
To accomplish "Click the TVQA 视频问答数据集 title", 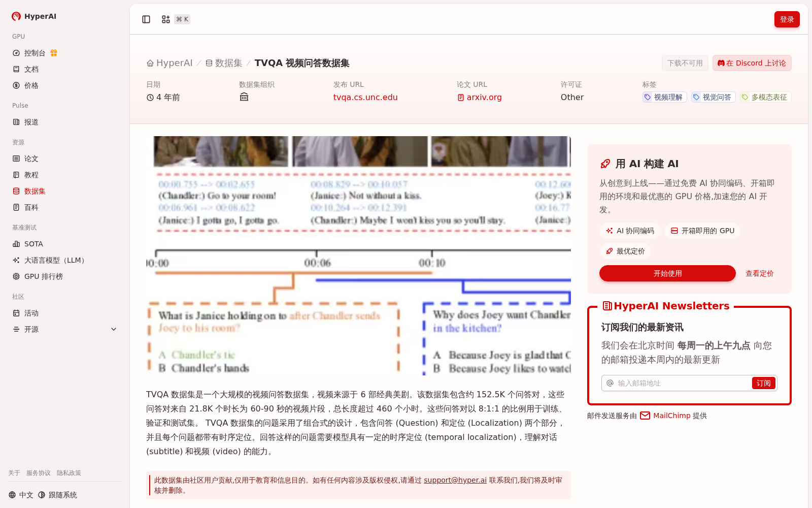I will pyautogui.click(x=302, y=63).
